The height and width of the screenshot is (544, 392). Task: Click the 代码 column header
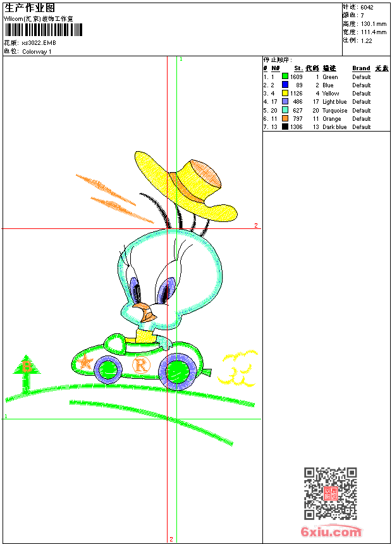(x=312, y=68)
